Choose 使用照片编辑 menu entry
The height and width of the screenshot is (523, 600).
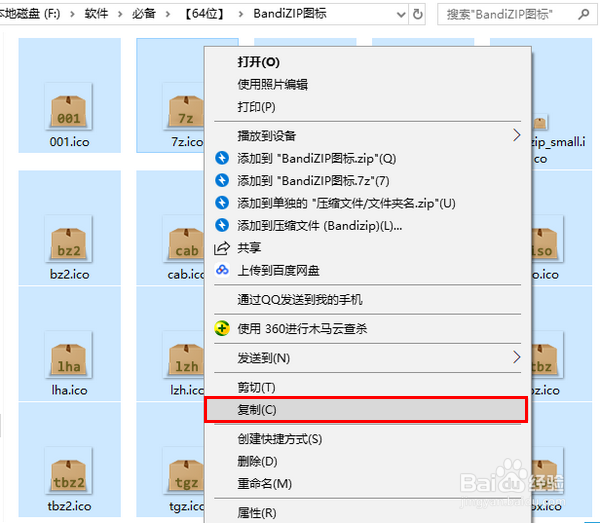click(x=368, y=84)
